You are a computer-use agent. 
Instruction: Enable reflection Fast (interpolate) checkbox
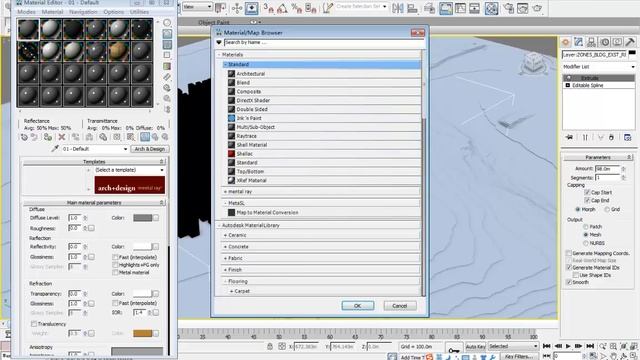click(x=115, y=257)
